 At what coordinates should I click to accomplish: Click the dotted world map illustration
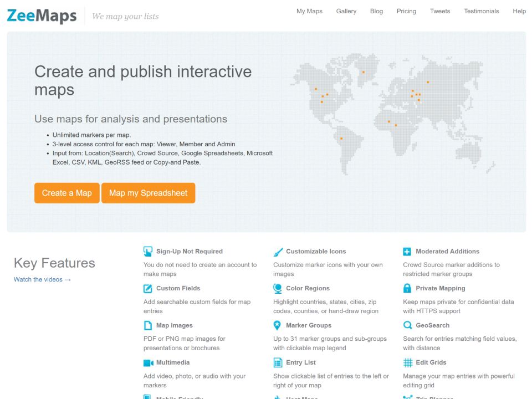coord(393,114)
